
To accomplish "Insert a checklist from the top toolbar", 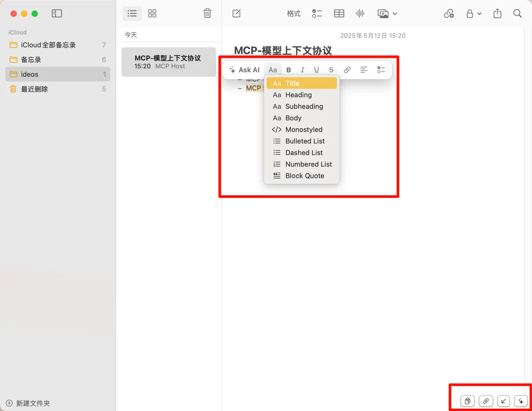I will click(x=317, y=14).
